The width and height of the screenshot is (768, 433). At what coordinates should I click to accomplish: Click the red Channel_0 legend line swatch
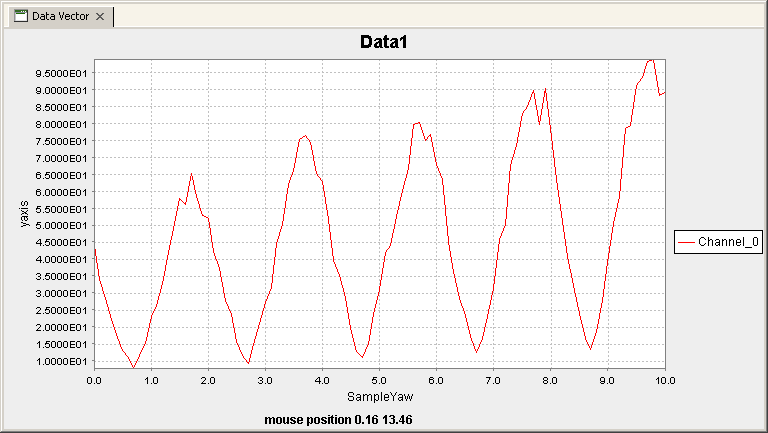[x=686, y=242]
